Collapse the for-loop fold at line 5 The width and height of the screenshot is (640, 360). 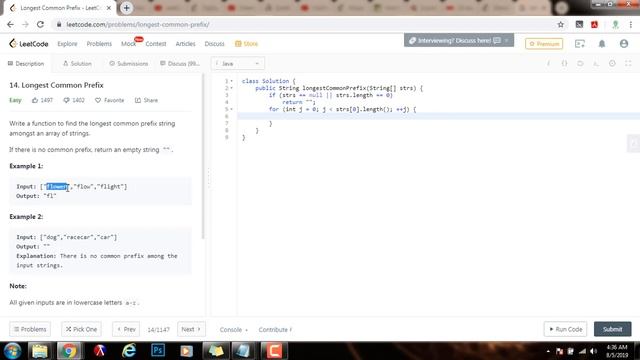coord(231,109)
